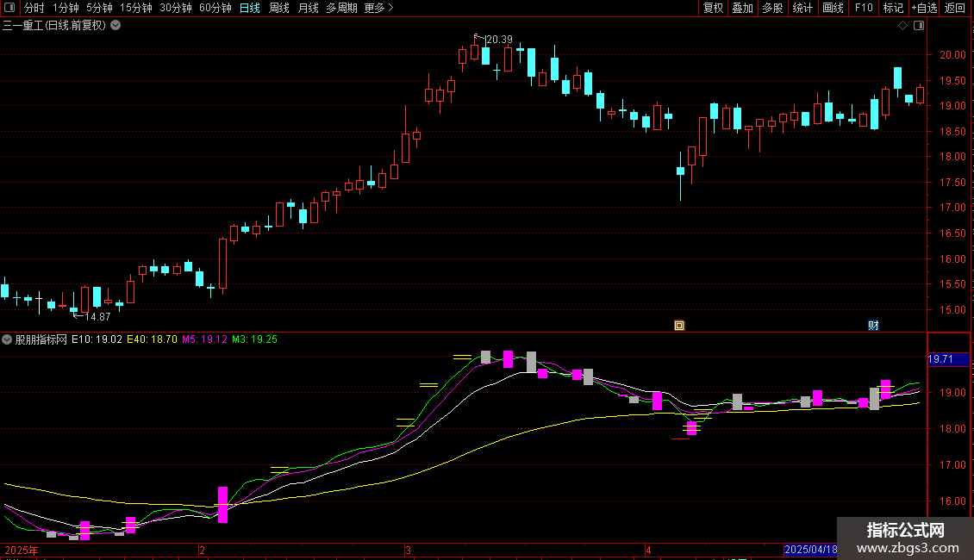Click the 2025年 timeline label
The height and width of the screenshot is (560, 974).
pyautogui.click(x=22, y=550)
